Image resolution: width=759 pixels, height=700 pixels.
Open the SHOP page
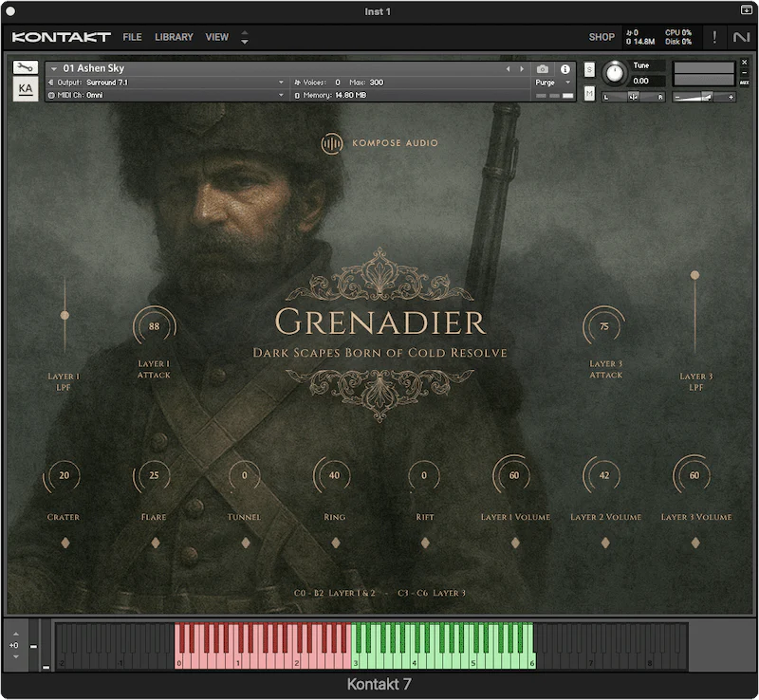[602, 37]
